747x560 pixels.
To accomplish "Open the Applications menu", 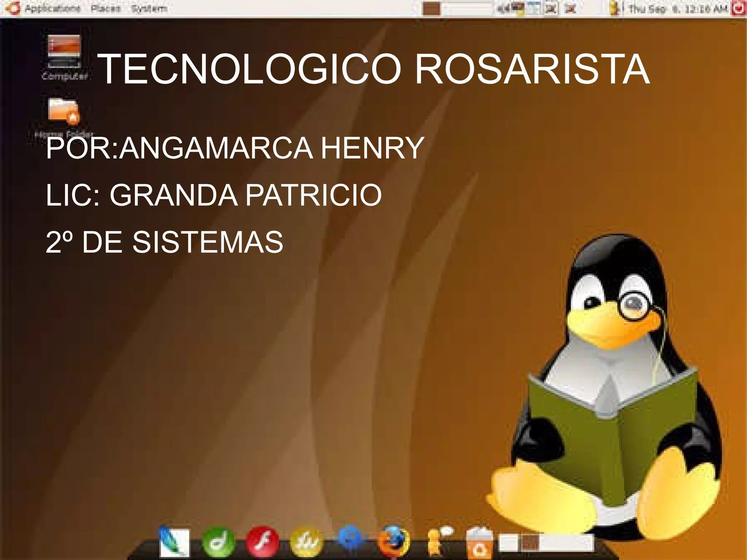I will point(52,8).
